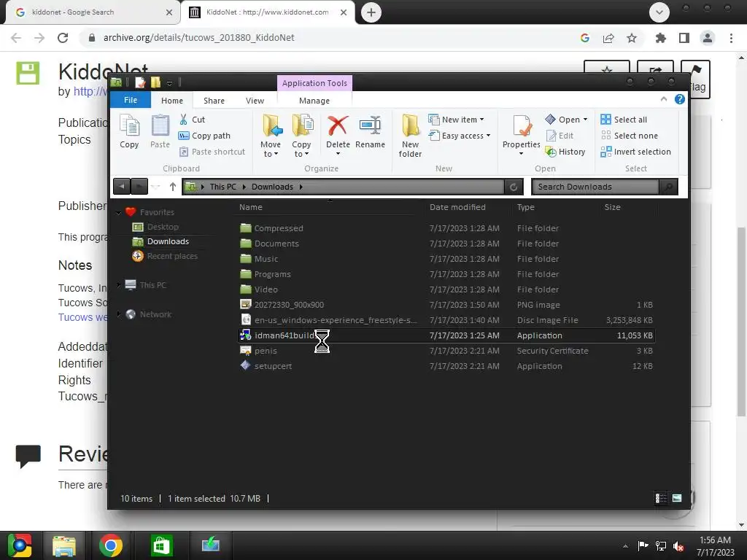This screenshot has width=747, height=560.
Task: Click Select none in Select group
Action: (x=630, y=136)
